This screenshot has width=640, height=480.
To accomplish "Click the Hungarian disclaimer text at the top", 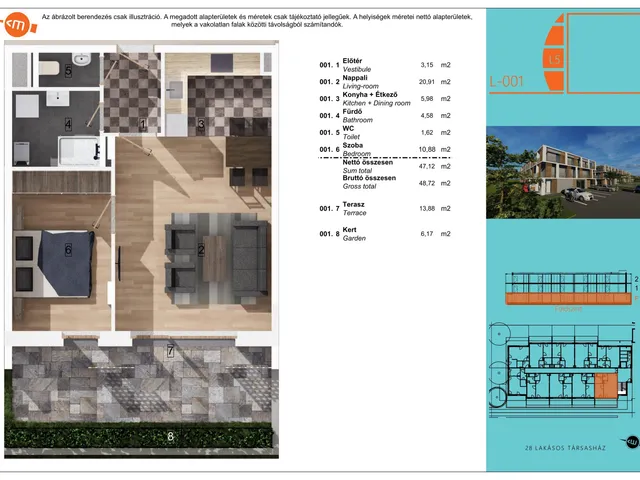I will point(257,20).
